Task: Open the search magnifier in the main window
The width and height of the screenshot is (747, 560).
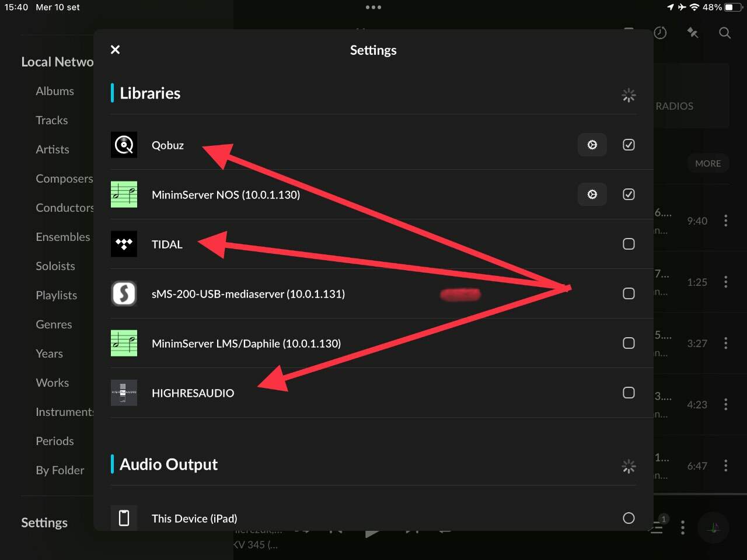Action: pos(725,33)
